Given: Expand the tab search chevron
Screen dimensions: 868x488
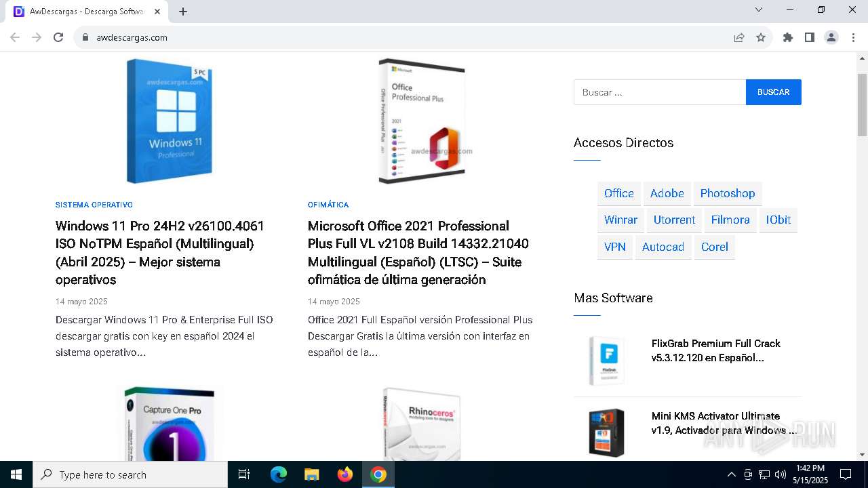Looking at the screenshot, I should point(759,9).
